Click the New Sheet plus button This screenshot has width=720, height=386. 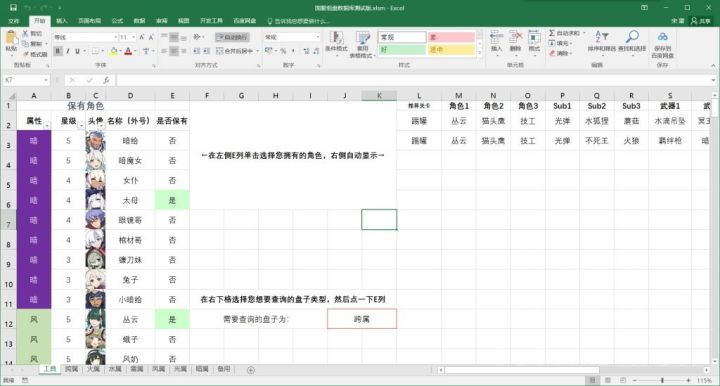[251, 370]
